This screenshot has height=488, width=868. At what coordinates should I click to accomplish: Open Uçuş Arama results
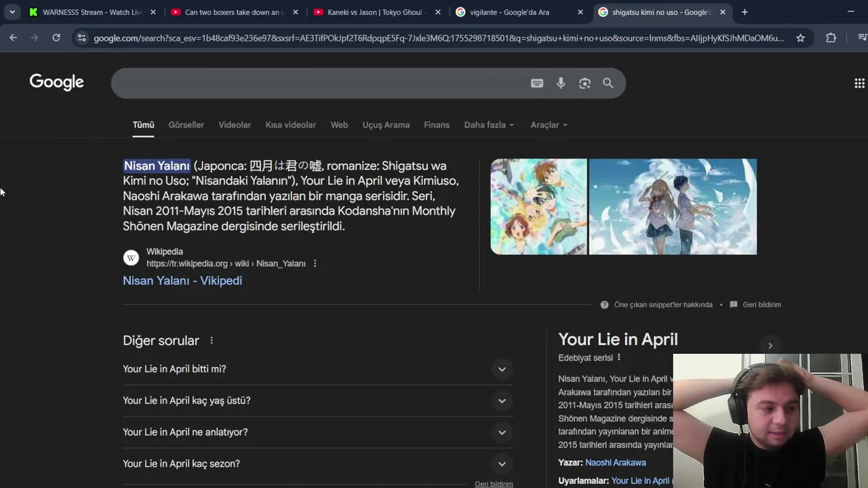(386, 125)
